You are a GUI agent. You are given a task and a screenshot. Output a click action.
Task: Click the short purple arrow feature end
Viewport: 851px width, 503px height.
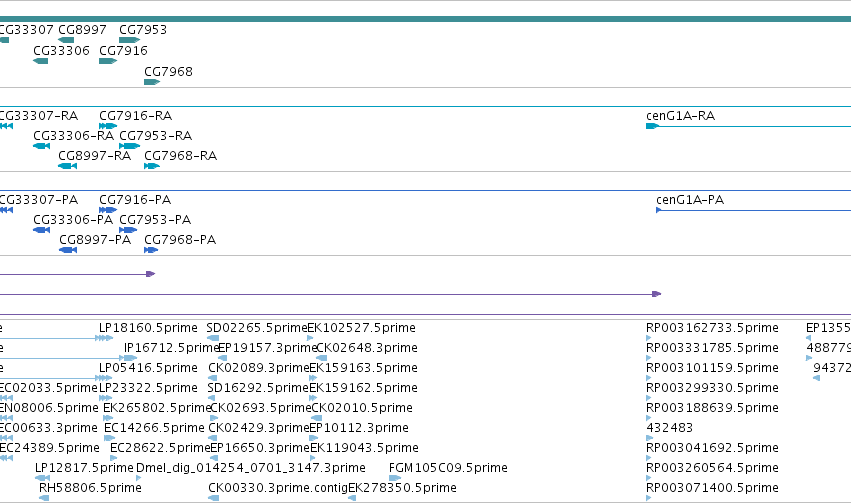(x=151, y=274)
